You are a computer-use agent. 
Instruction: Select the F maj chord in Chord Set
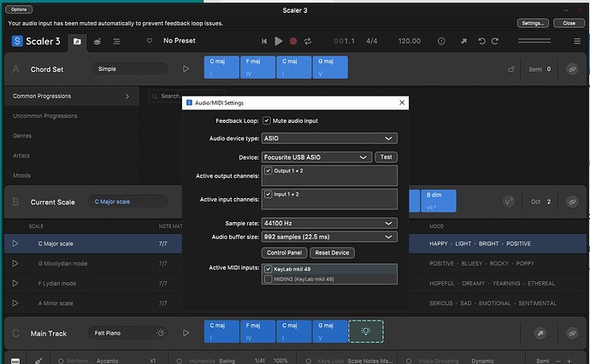click(x=257, y=68)
